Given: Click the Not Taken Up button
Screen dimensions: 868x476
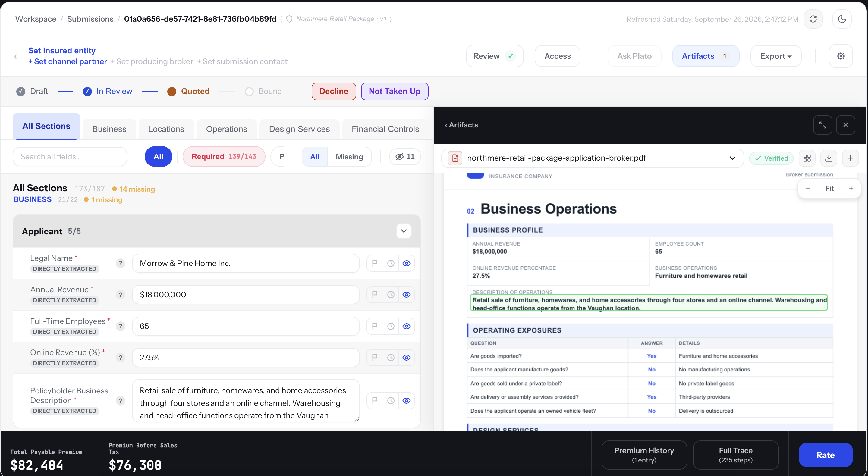Looking at the screenshot, I should point(395,92).
